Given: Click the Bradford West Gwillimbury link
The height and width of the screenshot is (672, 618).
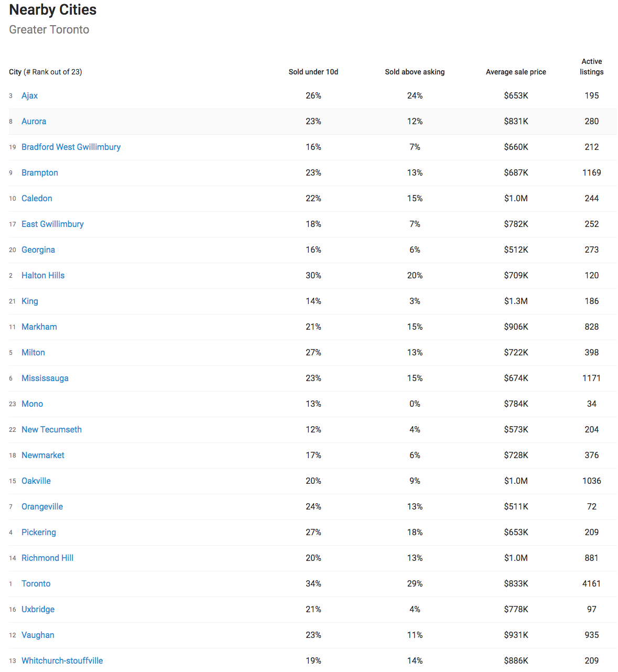Looking at the screenshot, I should (71, 147).
